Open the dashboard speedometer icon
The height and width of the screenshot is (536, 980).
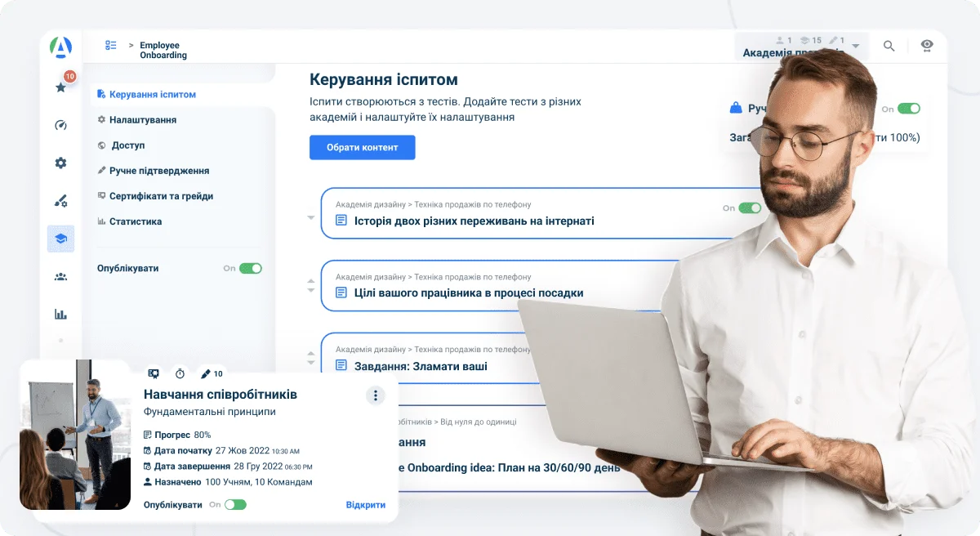pyautogui.click(x=60, y=125)
